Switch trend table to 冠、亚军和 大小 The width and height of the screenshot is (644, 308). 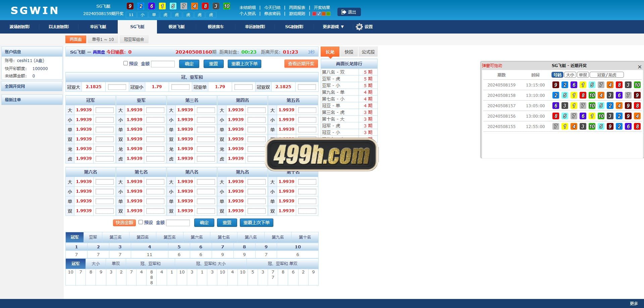(x=211, y=264)
